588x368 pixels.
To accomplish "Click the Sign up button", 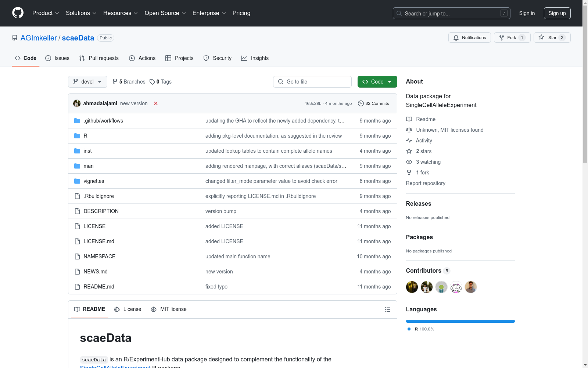I will (x=557, y=13).
